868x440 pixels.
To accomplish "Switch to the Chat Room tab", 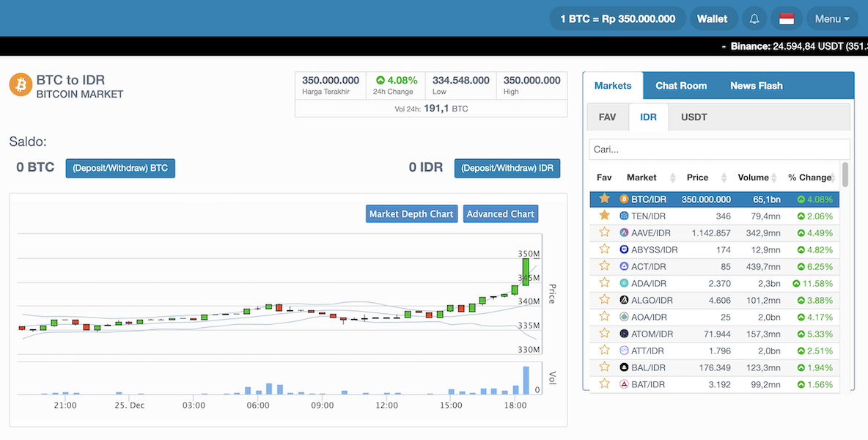I will [x=681, y=86].
